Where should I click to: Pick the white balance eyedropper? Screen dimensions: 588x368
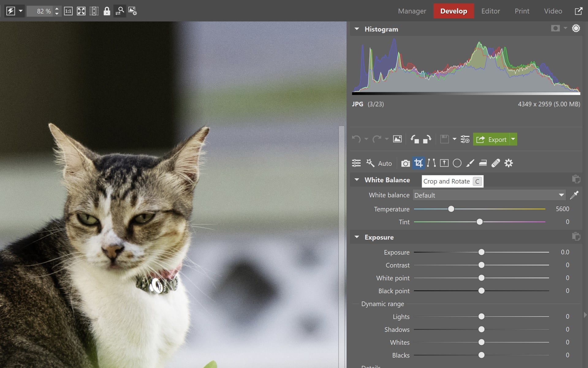pos(574,195)
